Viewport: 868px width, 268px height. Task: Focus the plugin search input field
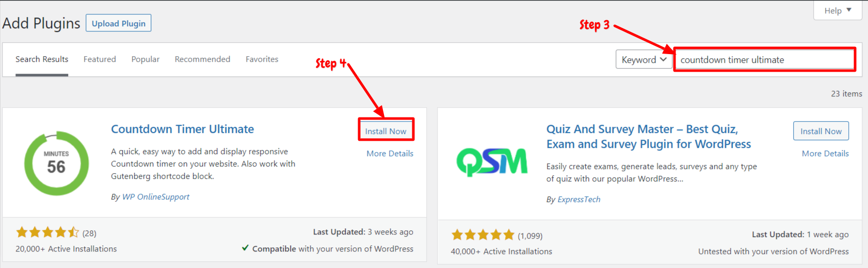point(765,60)
